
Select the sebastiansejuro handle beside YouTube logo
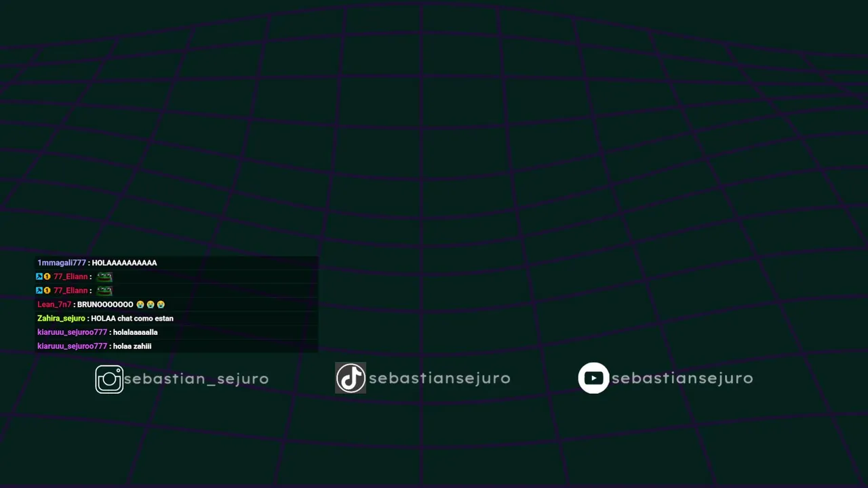coord(682,378)
